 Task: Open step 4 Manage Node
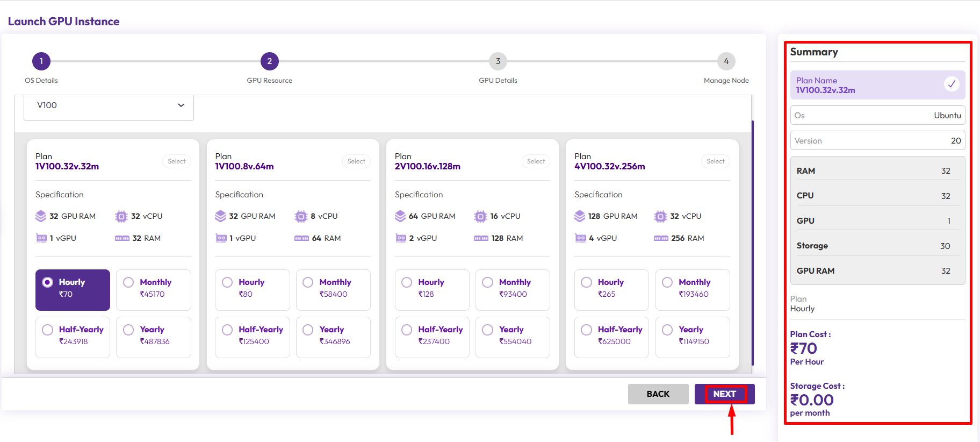(726, 61)
